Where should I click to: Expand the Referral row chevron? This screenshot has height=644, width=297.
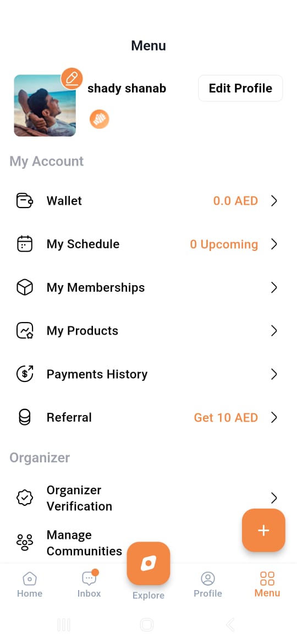pos(274,418)
